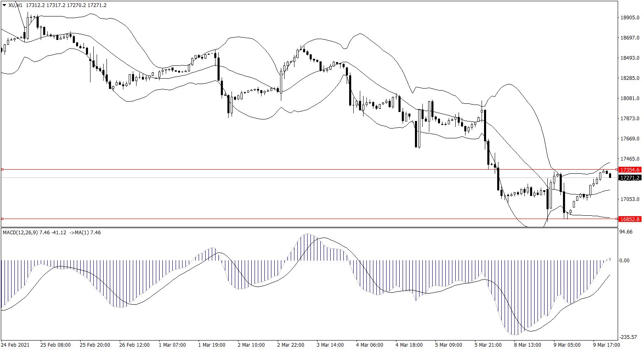Click the red 17354.6 price tag
Image resolution: width=644 pixels, height=350 pixels.
pos(630,170)
